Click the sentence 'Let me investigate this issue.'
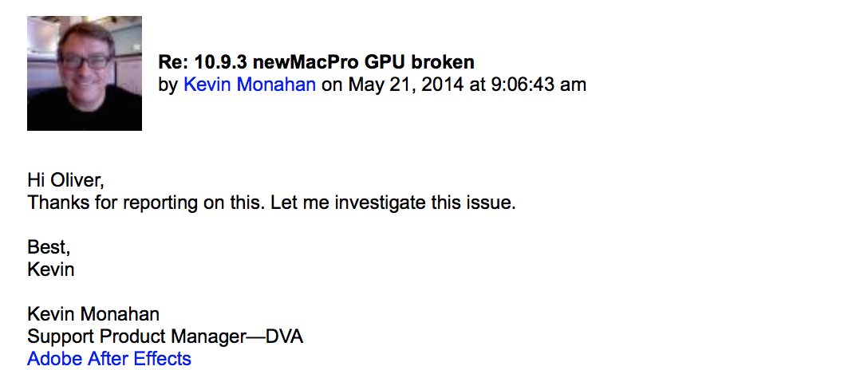 coord(393,203)
